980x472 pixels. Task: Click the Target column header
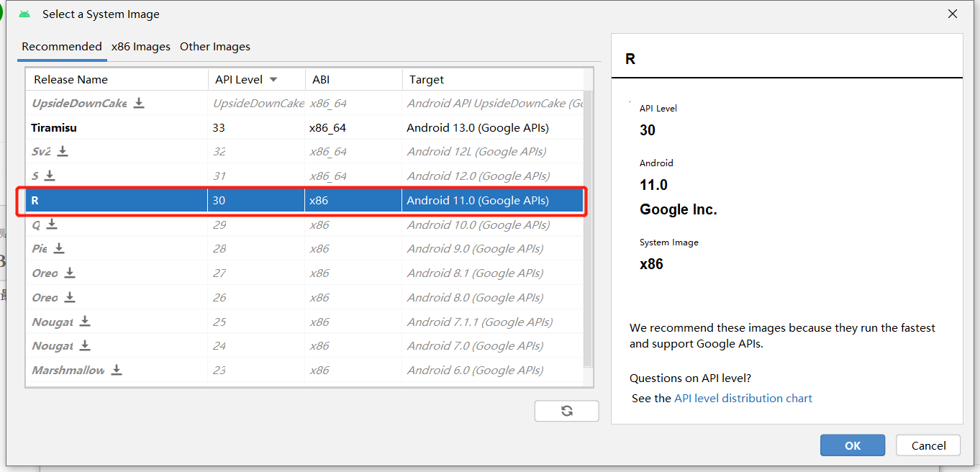coord(493,79)
